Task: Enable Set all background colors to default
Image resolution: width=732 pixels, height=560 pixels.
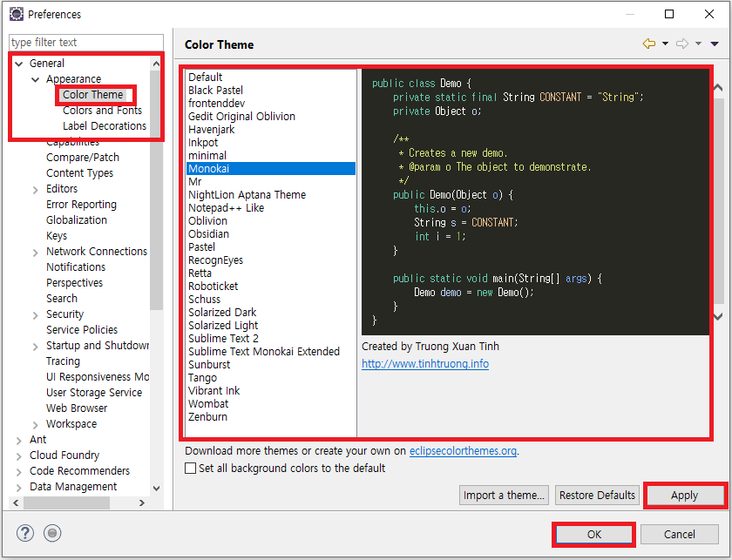Action: click(191, 468)
